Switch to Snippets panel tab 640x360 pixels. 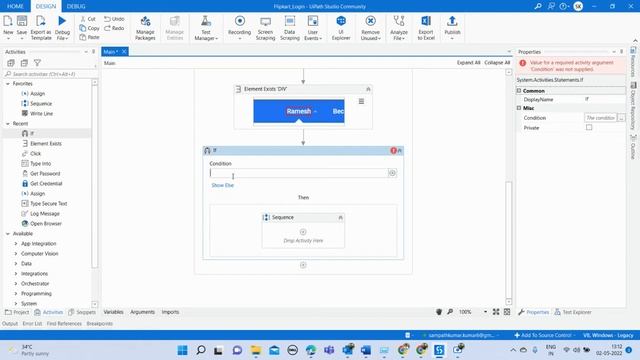coord(82,312)
